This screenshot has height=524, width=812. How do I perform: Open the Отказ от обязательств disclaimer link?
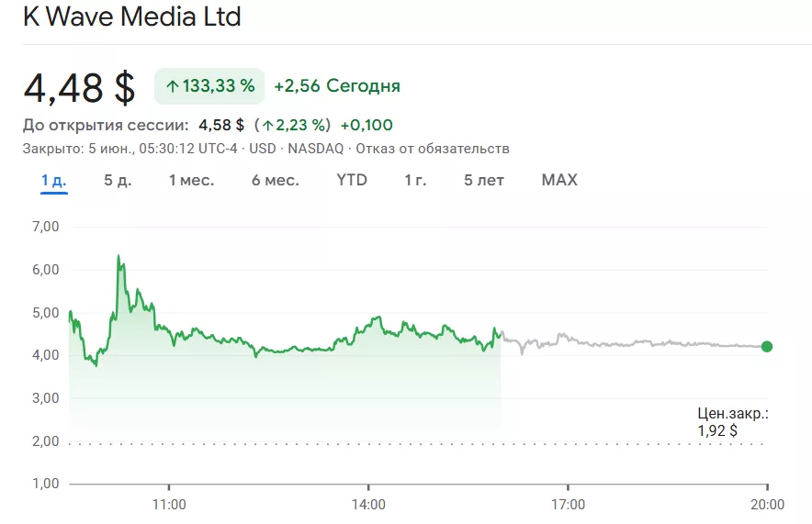tap(432, 149)
